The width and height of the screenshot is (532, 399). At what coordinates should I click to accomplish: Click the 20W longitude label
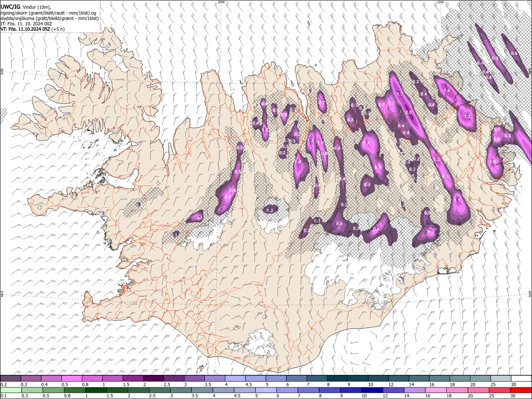[x=221, y=2]
